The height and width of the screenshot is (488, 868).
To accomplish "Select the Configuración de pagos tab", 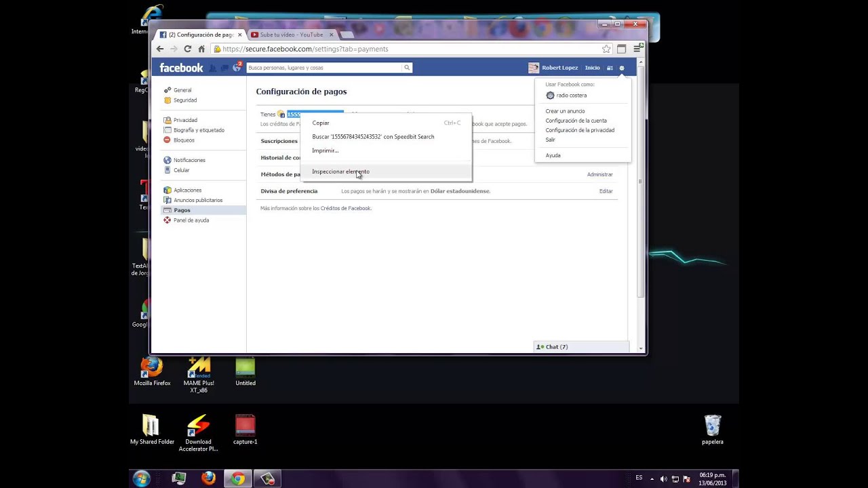I will click(200, 35).
